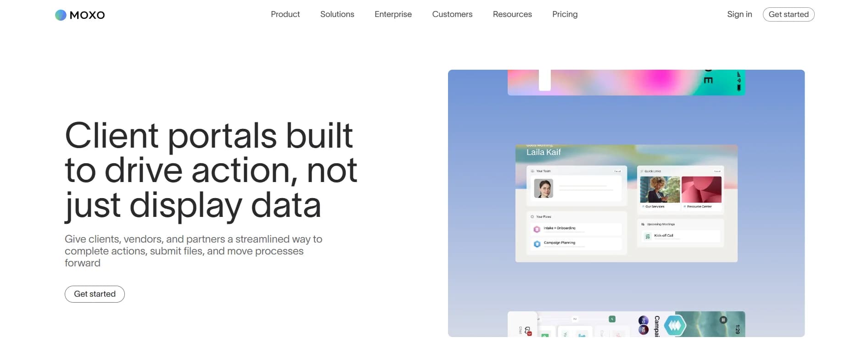The image size is (868, 354).
Task: Click the pink Intake + Onboarding hexagon icon
Action: tap(537, 229)
